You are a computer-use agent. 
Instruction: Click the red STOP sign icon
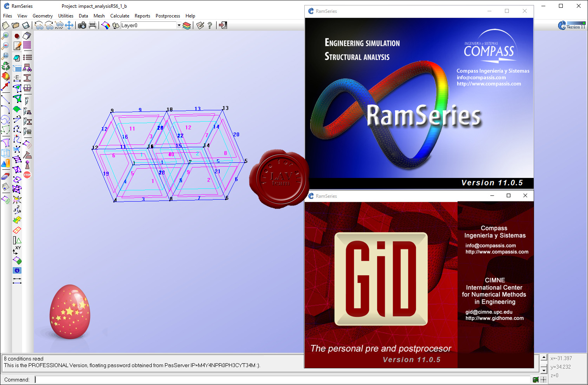[x=27, y=175]
